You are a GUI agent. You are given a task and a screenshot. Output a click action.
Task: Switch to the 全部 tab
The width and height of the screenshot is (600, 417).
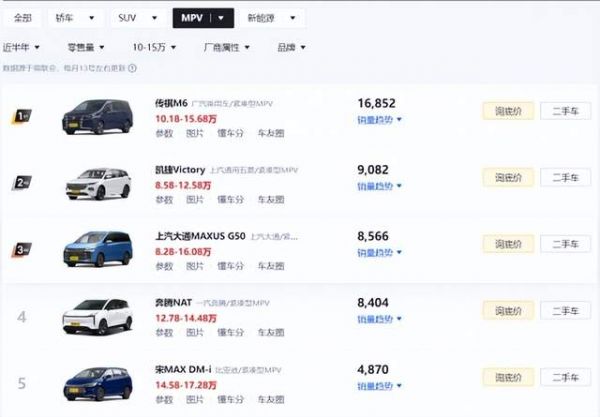23,18
